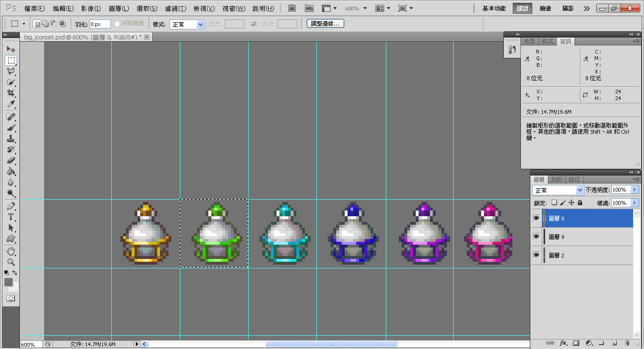Open the 濾鏡 filter menu

click(x=175, y=9)
